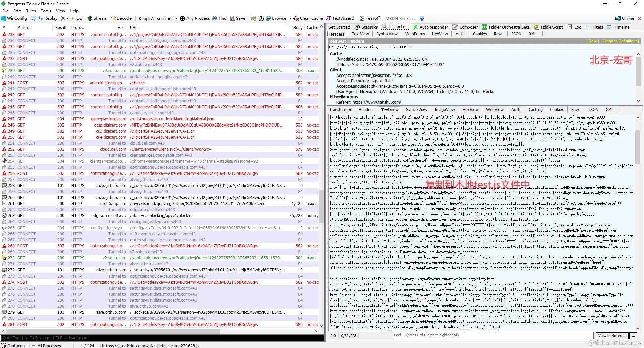
Task: Click response text scrollbar down arrow
Action: (638, 328)
